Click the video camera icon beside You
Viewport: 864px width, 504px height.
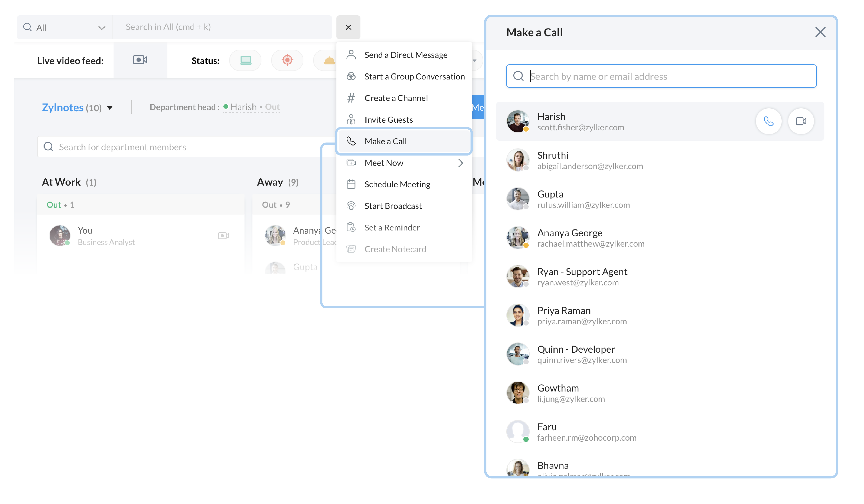pyautogui.click(x=223, y=235)
